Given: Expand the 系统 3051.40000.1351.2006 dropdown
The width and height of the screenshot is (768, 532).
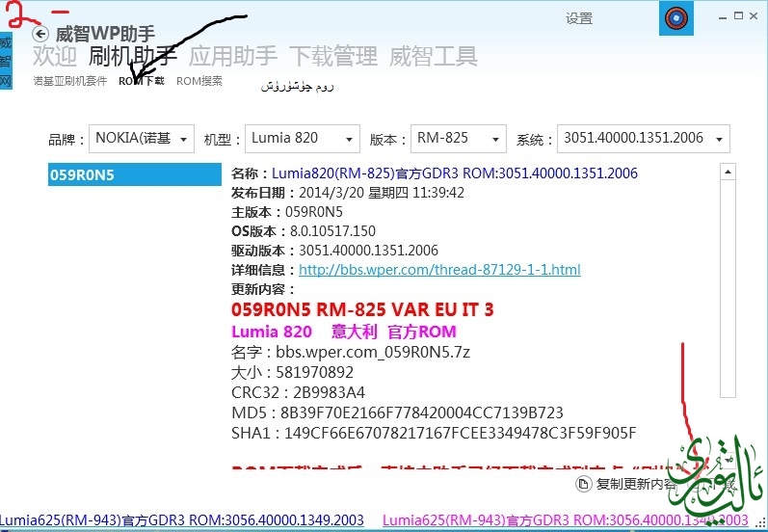Looking at the screenshot, I should tap(644, 139).
